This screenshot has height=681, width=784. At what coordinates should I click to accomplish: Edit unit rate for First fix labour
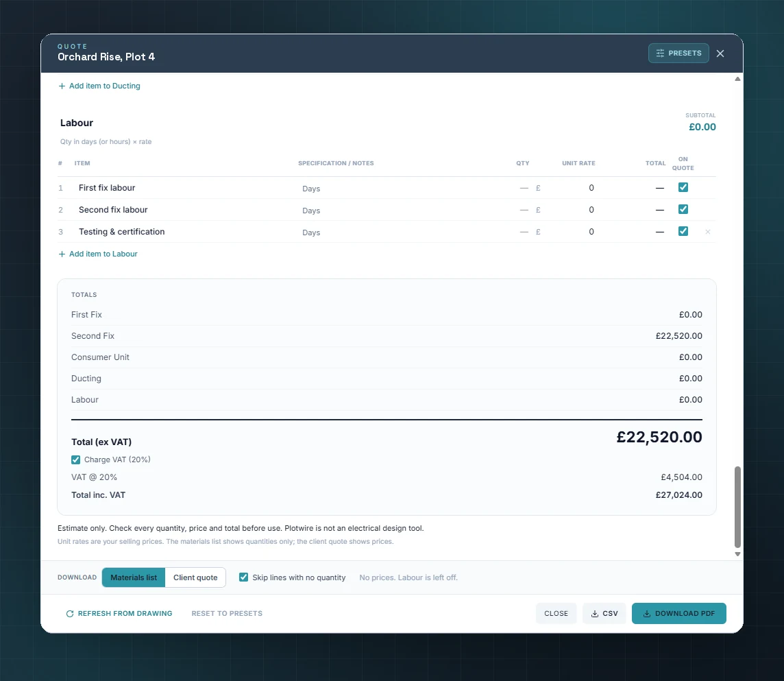[570, 188]
